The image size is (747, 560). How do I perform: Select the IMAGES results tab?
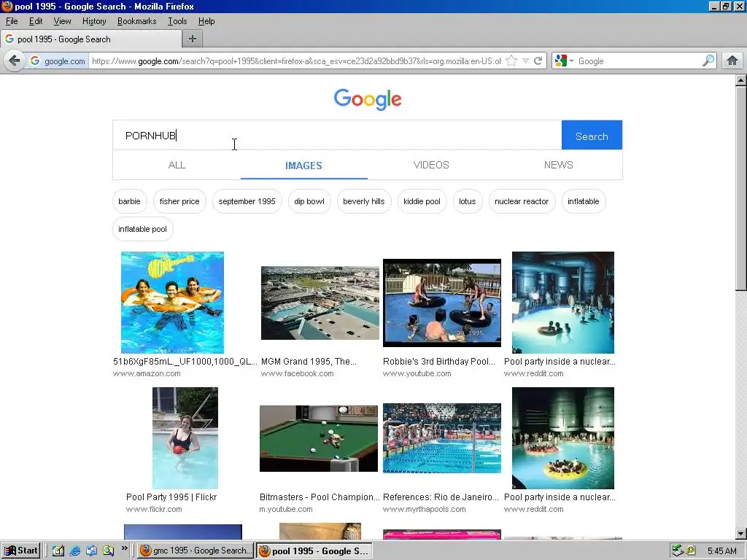[x=304, y=166]
